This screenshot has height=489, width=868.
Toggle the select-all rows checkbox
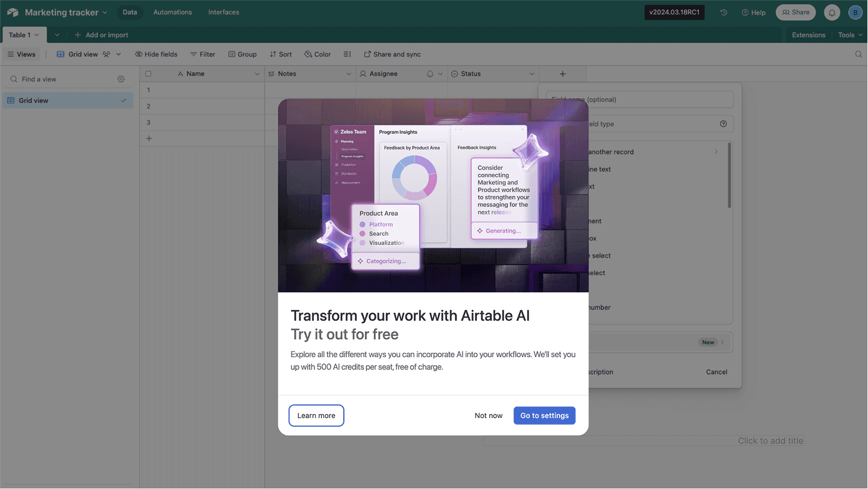coord(148,73)
